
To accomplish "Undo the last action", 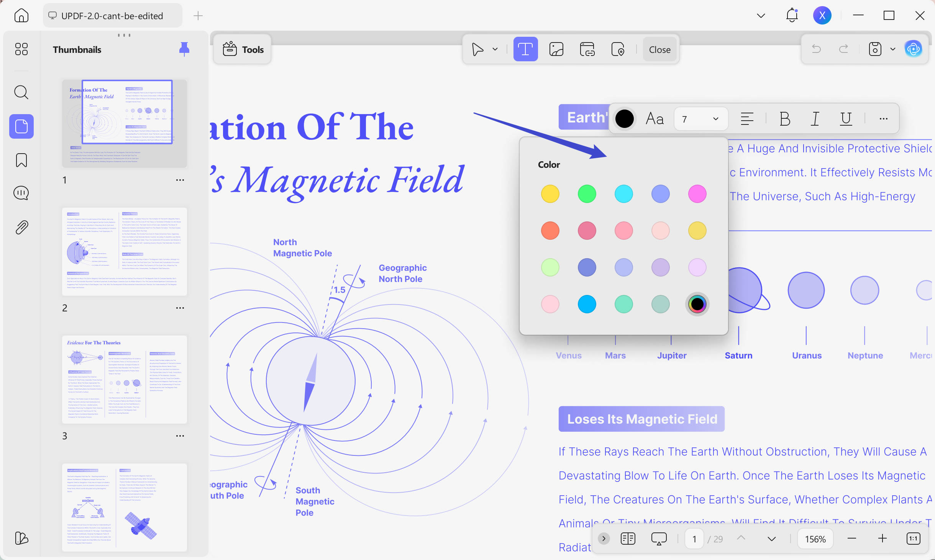I will (817, 49).
